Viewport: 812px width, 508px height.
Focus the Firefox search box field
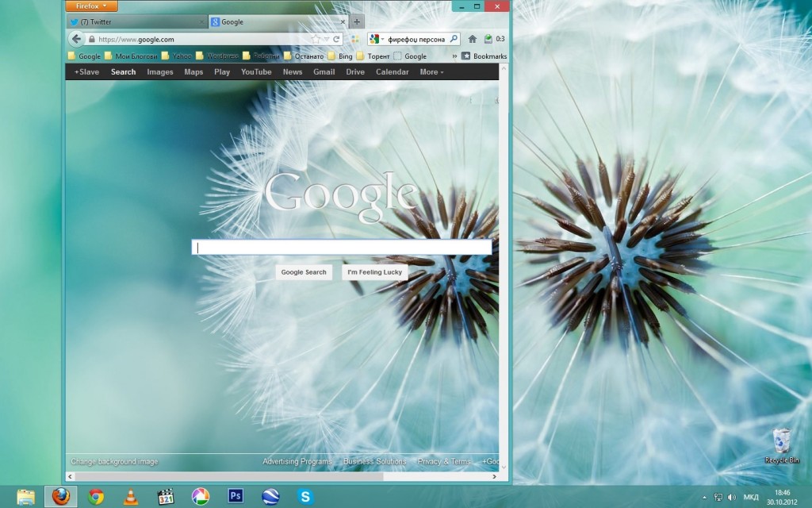tap(416, 39)
